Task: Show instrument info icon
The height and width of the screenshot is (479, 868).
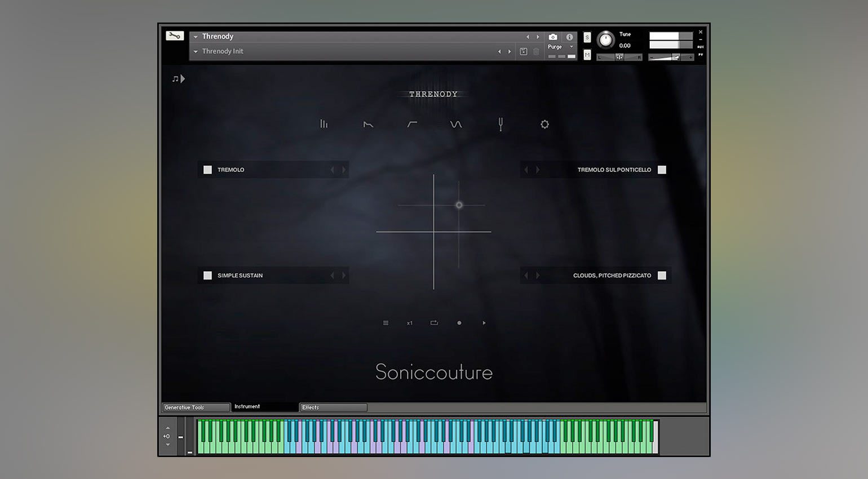Action: [x=569, y=37]
